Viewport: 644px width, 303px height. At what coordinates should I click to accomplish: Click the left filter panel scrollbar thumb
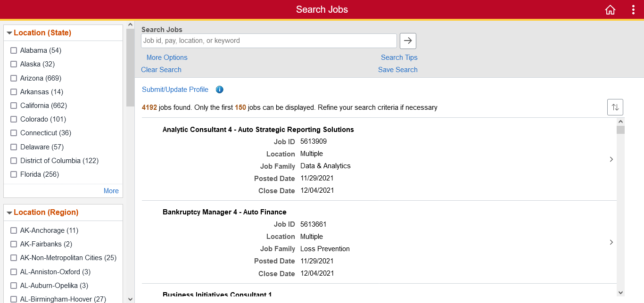click(130, 67)
